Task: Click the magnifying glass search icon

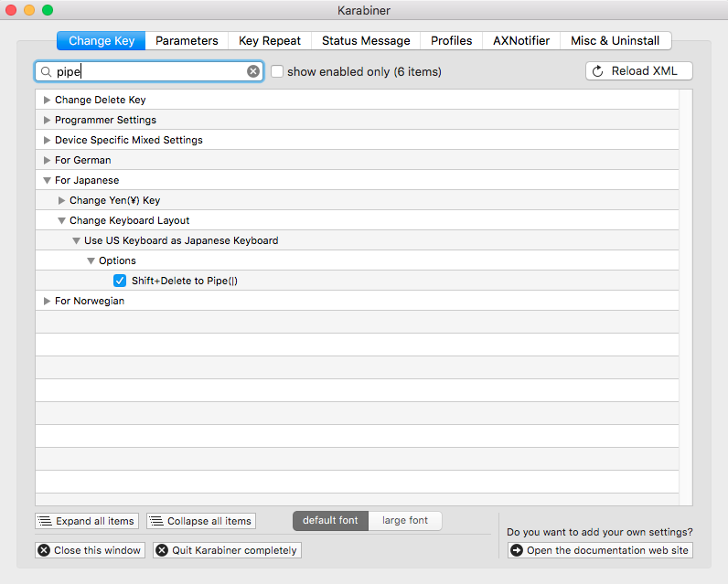Action: coord(46,72)
